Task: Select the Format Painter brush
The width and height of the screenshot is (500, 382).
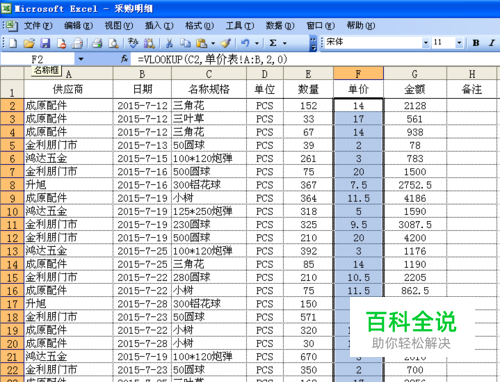Action: 226,43
